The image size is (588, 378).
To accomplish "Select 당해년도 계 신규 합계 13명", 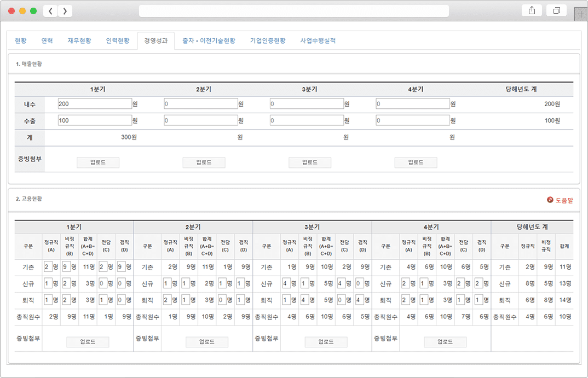I will pos(565,283).
